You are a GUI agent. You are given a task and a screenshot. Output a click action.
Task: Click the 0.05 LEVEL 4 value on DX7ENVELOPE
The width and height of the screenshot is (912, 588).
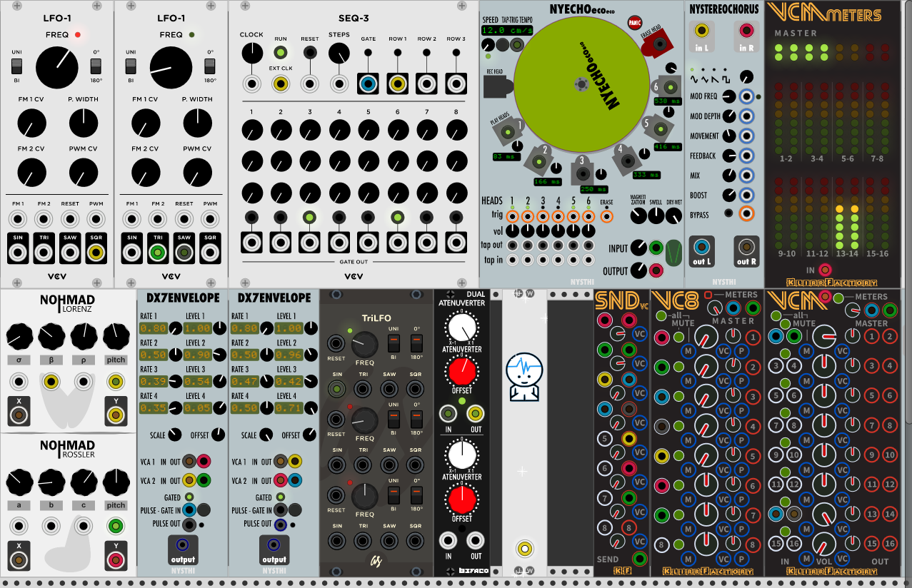[x=196, y=408]
